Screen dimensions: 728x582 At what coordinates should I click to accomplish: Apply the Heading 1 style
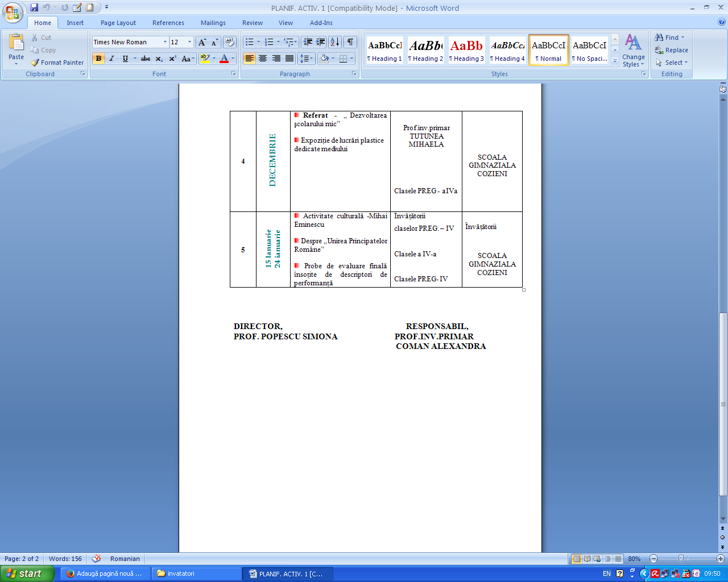384,50
